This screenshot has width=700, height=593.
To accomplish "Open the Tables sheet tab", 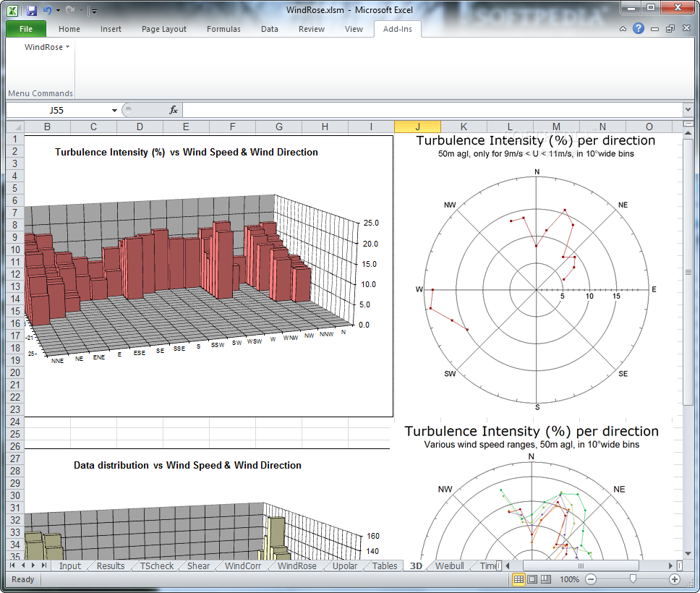I will [x=385, y=566].
